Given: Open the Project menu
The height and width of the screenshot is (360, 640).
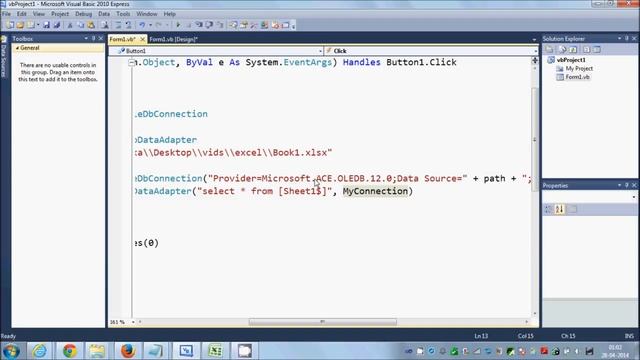Looking at the screenshot, I should pyautogui.click(x=60, y=14).
